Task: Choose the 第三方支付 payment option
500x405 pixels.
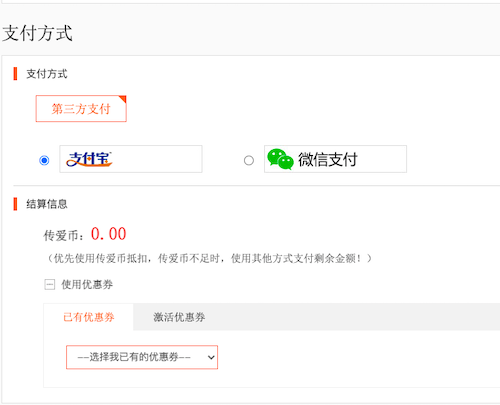Action: [81, 109]
